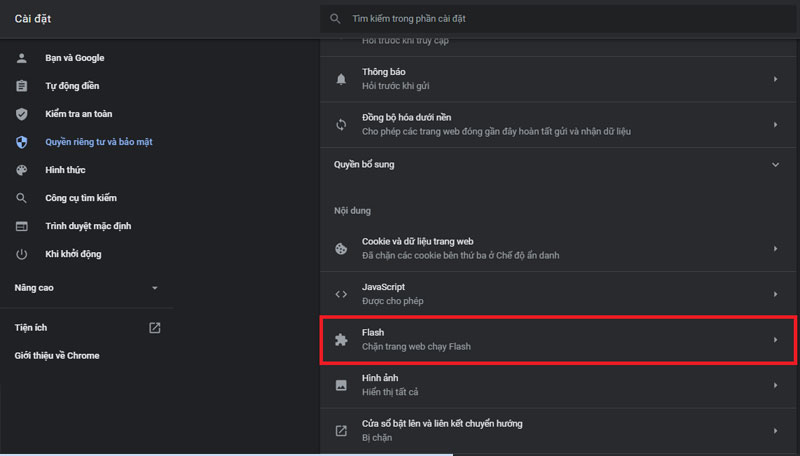Screen dimensions: 800x456
Task: Open Công cụ tìm kiếm settings
Action: (x=81, y=198)
